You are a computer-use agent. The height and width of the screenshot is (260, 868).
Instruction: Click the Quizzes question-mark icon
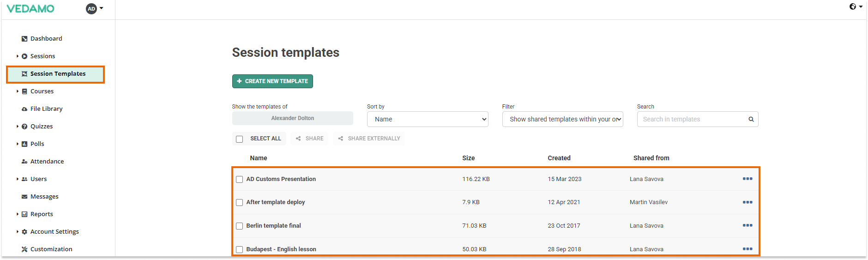pos(24,127)
